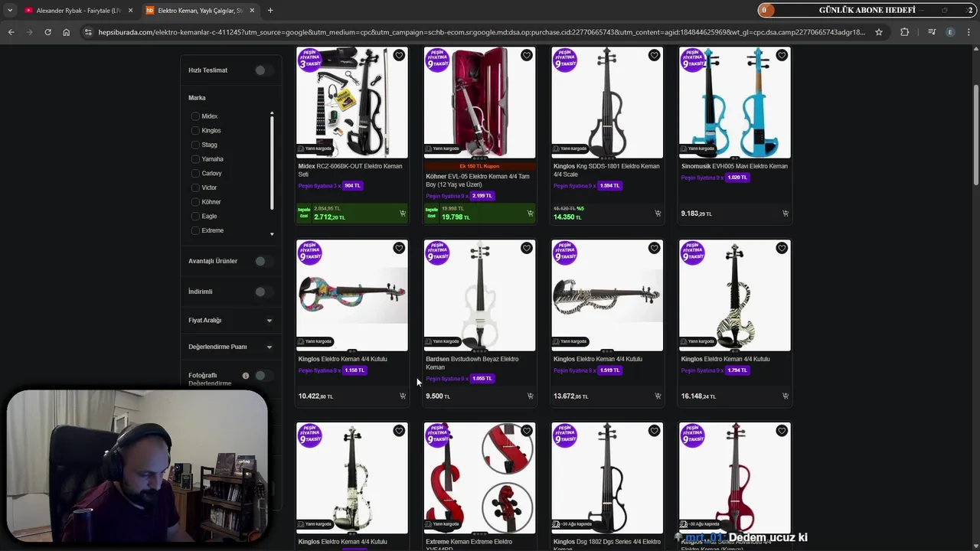
Task: Bookmark this page with star icon
Action: [879, 32]
